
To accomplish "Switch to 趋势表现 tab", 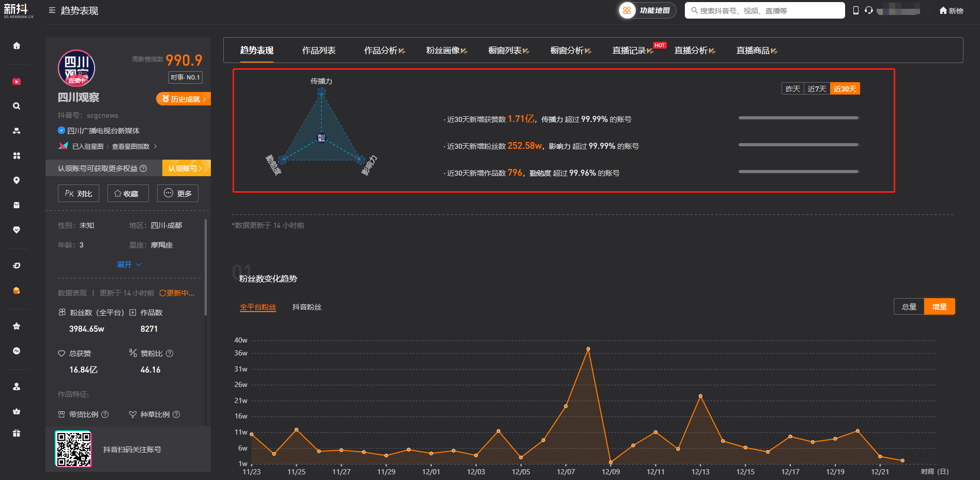I will click(x=257, y=51).
